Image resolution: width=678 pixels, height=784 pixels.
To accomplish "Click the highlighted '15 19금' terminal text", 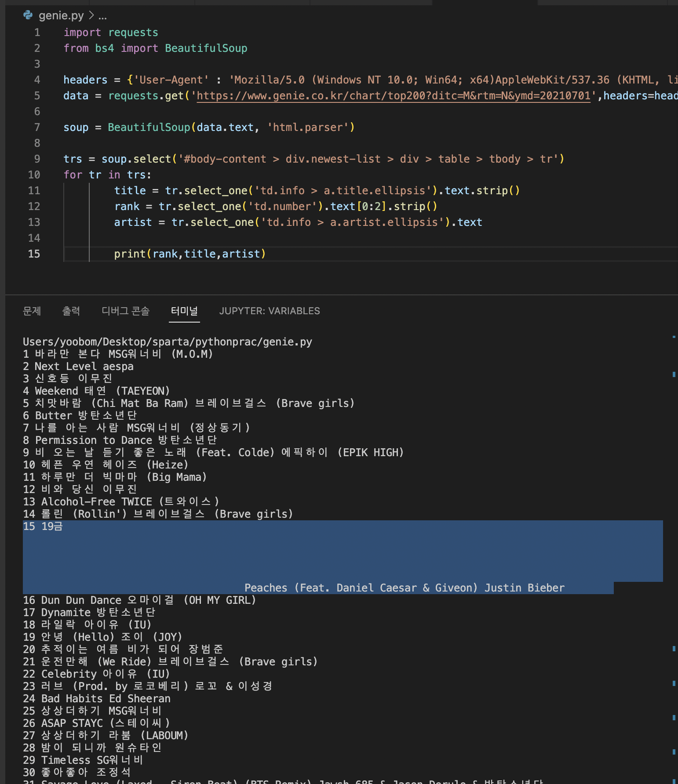I will pyautogui.click(x=43, y=526).
